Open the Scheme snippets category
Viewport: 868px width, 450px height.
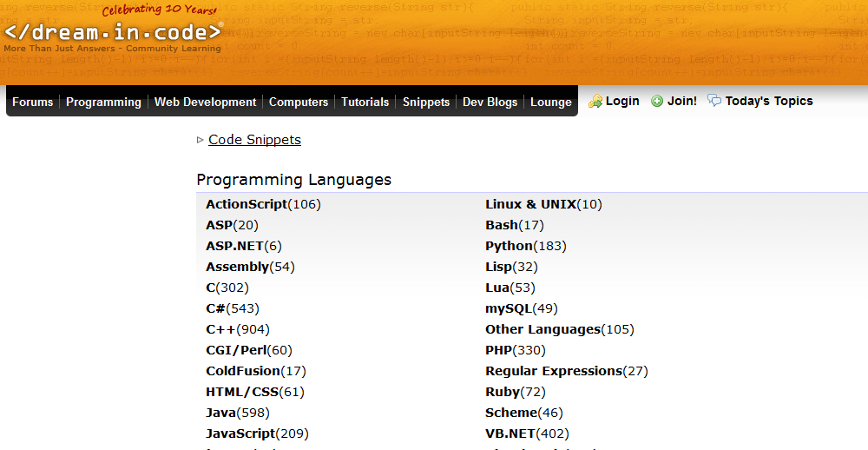click(511, 413)
